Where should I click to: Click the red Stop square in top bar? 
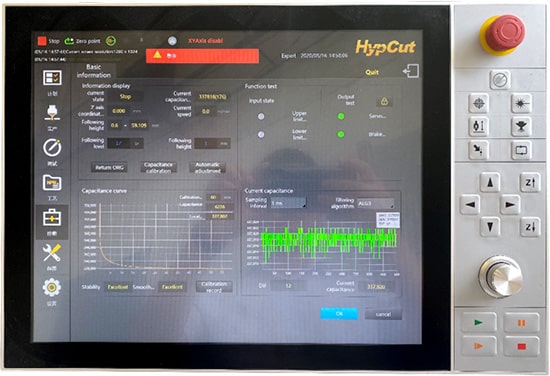42,41
